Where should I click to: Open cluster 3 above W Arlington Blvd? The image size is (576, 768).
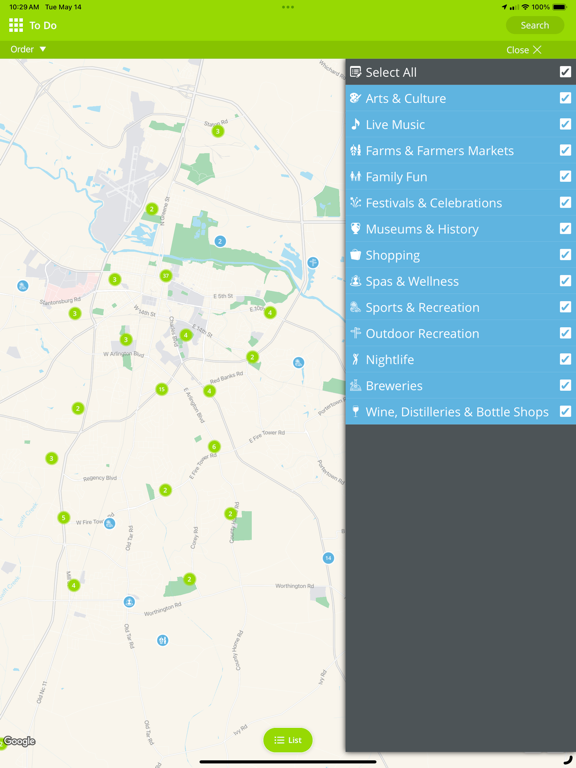[126, 339]
